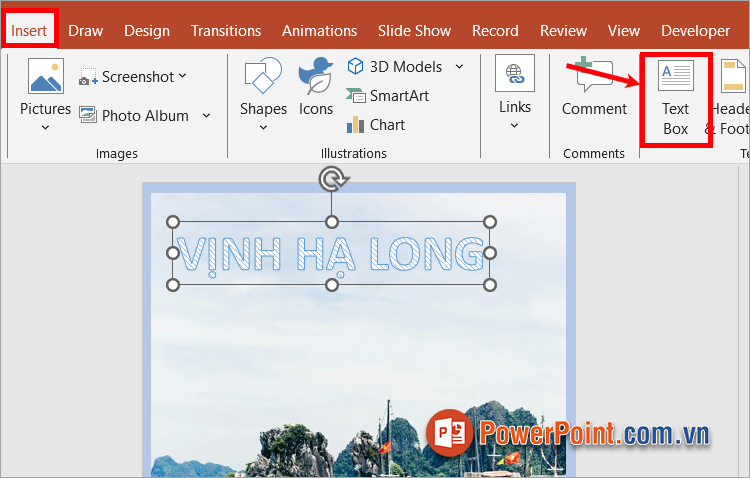Insert a Text Box

tap(676, 98)
